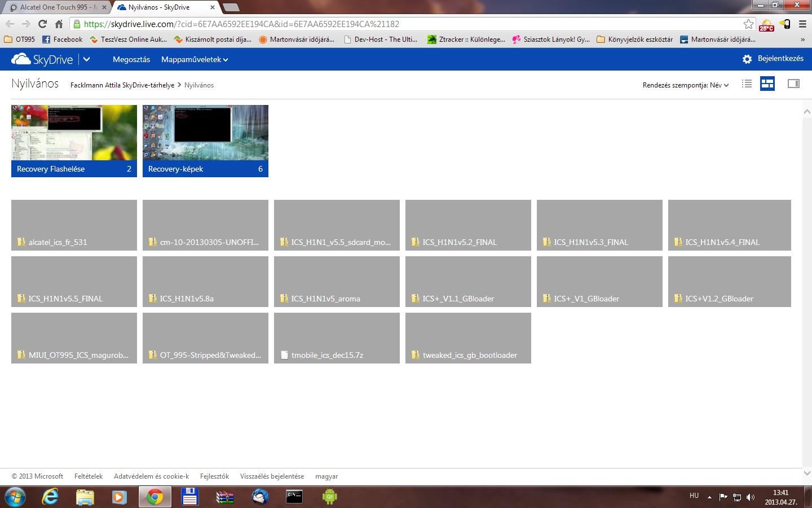Switch to details list view
This screenshot has width=812, height=508.
[747, 84]
